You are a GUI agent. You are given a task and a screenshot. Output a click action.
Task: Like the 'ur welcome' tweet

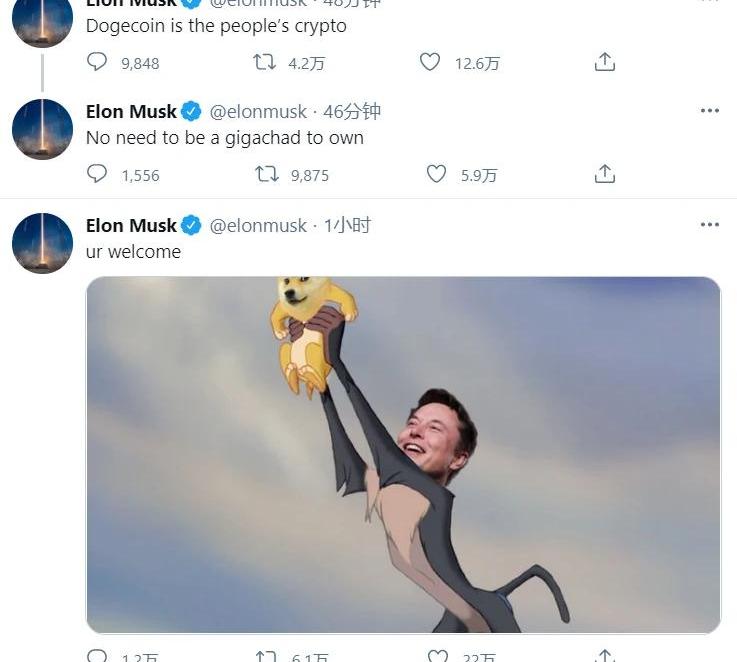[438, 656]
